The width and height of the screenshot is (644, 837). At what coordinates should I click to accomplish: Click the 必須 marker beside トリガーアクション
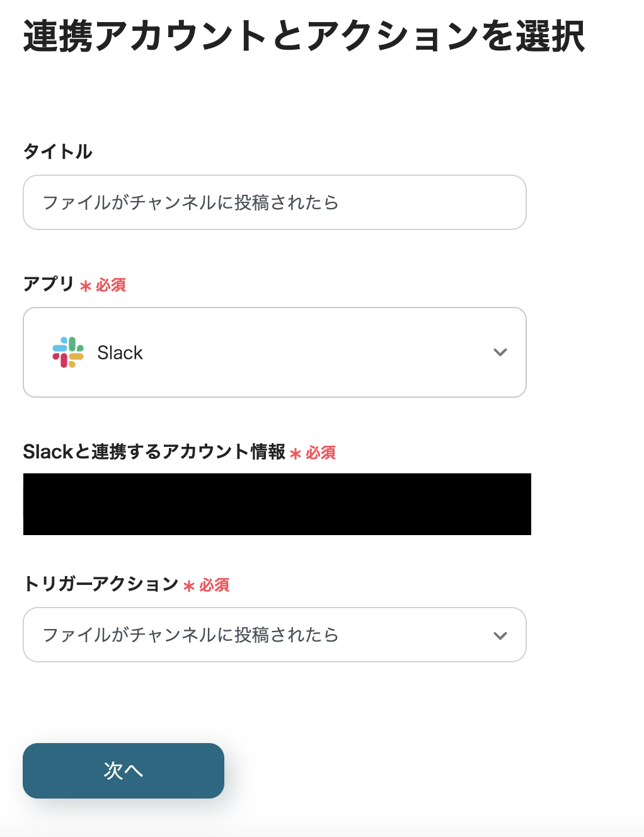214,586
